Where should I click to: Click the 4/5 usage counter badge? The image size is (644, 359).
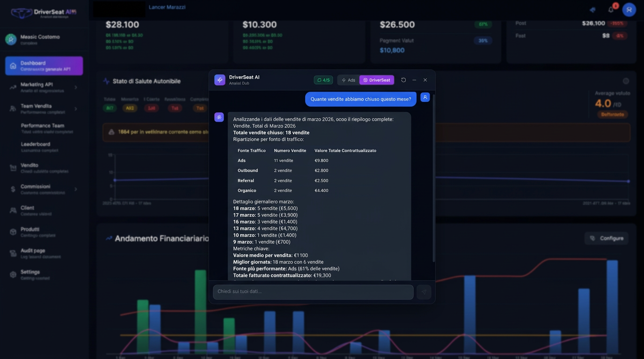[323, 80]
